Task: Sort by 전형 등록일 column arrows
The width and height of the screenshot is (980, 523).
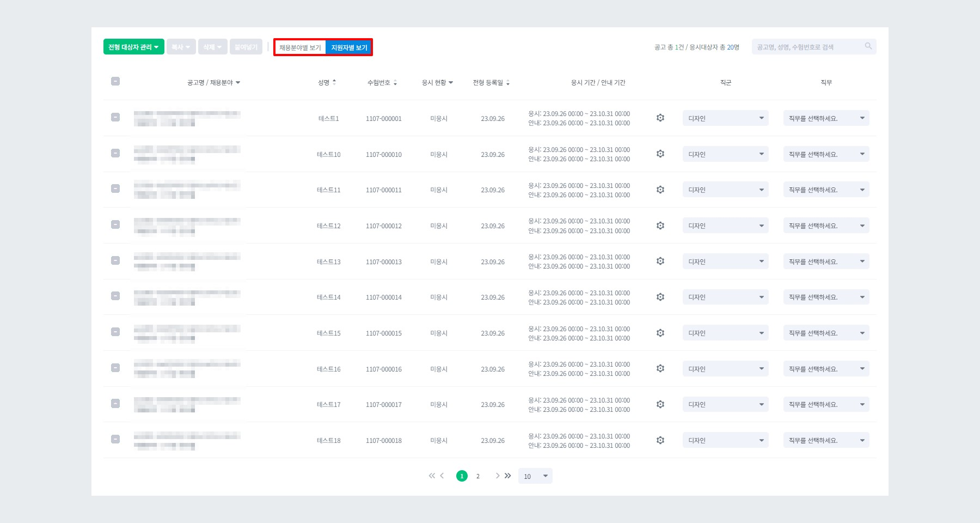Action: tap(508, 83)
